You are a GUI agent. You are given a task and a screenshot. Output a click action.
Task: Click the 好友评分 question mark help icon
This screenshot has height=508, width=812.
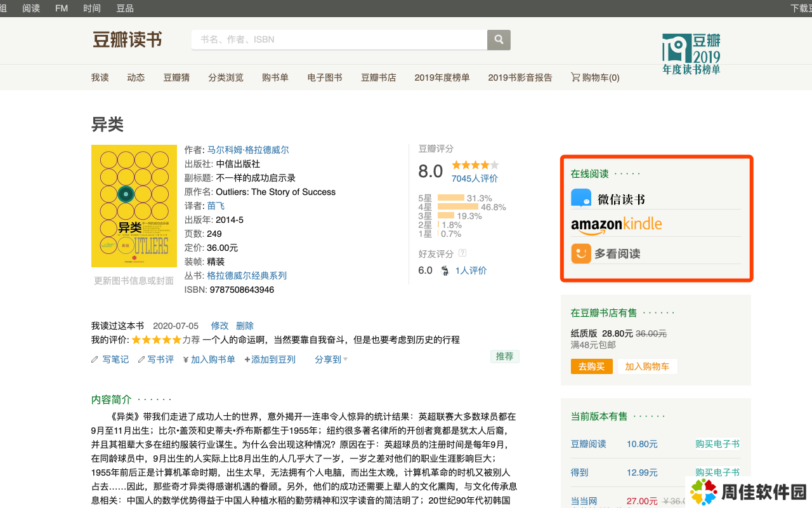coord(462,253)
